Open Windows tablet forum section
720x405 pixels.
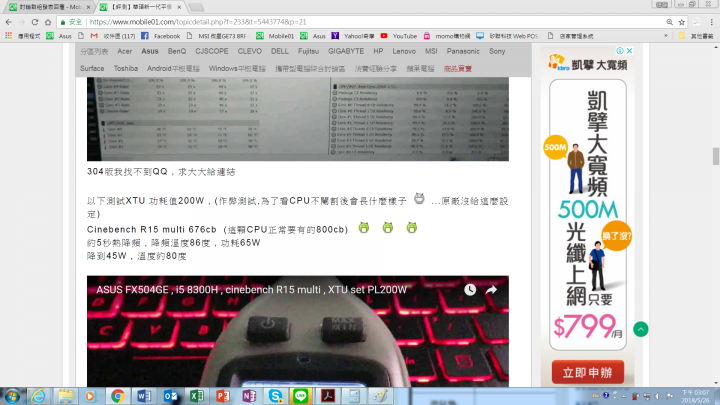coord(237,68)
